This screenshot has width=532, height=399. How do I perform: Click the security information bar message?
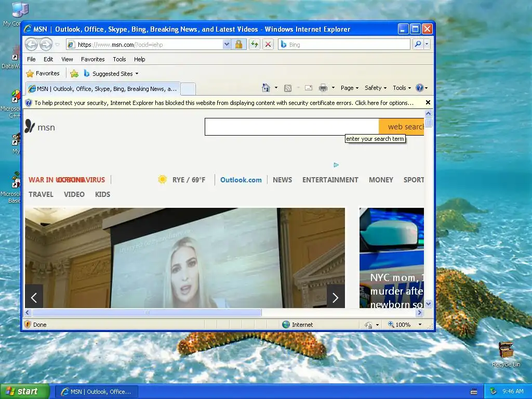223,103
